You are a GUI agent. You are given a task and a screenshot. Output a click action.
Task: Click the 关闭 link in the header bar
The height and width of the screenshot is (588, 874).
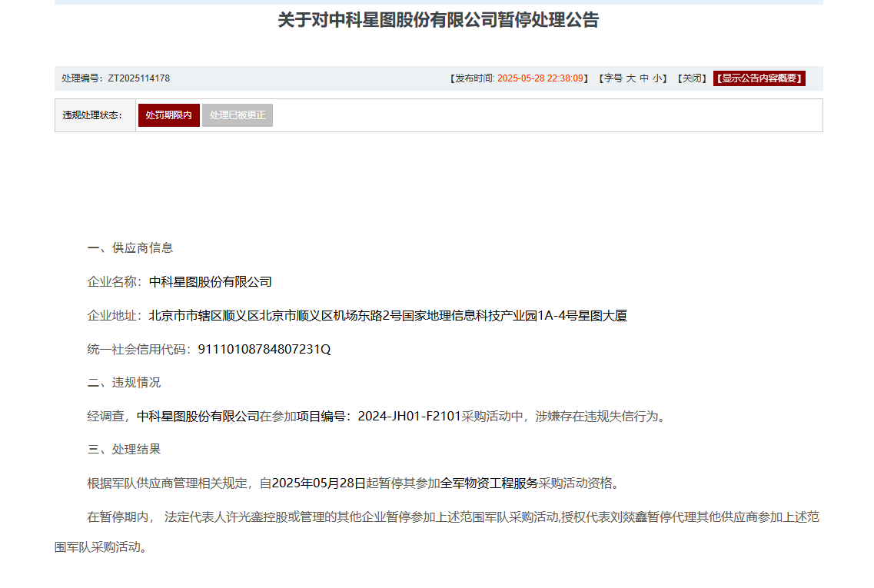[x=693, y=78]
